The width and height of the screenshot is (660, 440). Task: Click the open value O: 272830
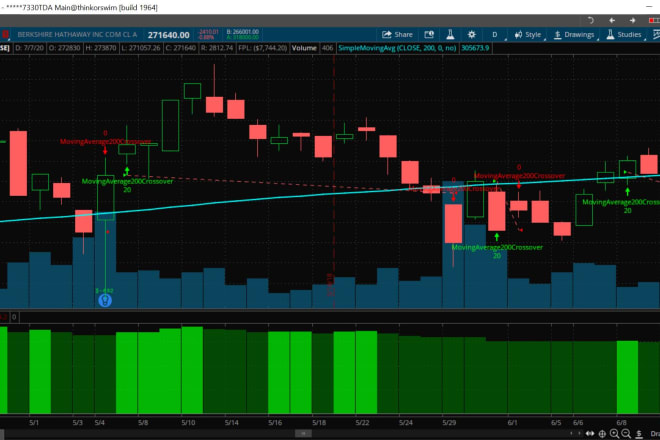64,48
